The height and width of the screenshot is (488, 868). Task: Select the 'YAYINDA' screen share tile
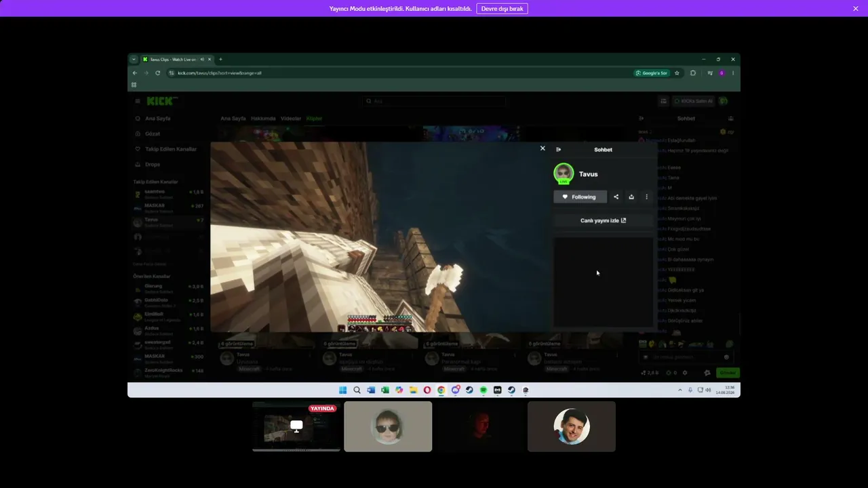click(x=296, y=426)
